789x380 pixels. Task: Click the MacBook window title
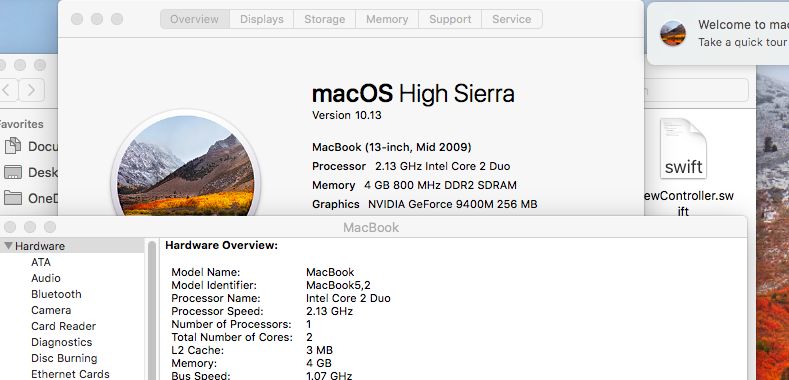click(371, 227)
